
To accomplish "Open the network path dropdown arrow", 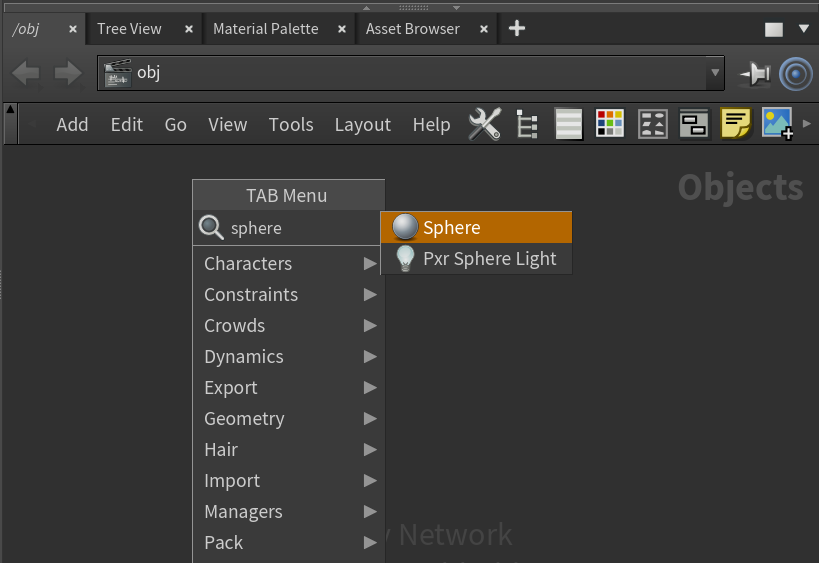I will click(x=714, y=73).
